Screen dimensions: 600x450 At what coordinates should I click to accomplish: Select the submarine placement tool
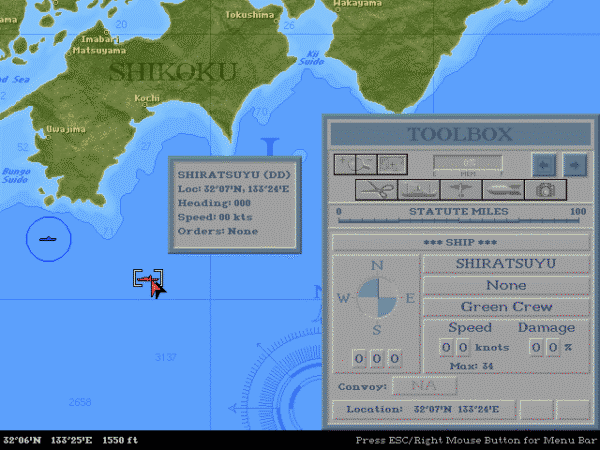502,189
